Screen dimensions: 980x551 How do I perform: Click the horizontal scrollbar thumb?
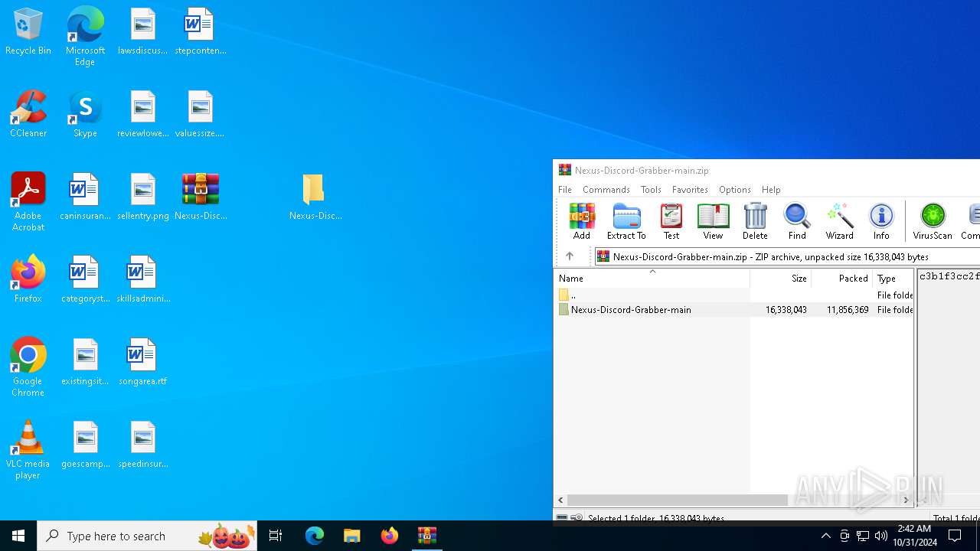point(678,500)
